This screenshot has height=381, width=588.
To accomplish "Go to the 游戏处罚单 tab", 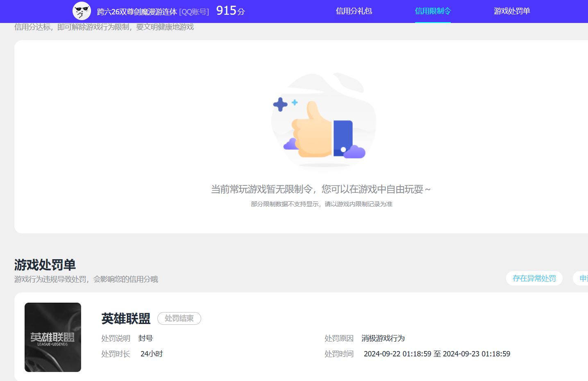I will pos(512,11).
